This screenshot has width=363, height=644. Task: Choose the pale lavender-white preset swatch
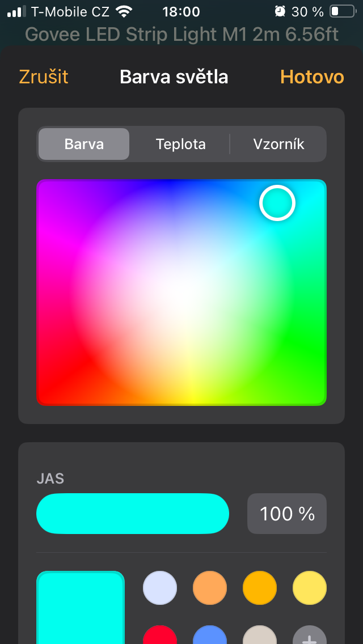(x=160, y=588)
